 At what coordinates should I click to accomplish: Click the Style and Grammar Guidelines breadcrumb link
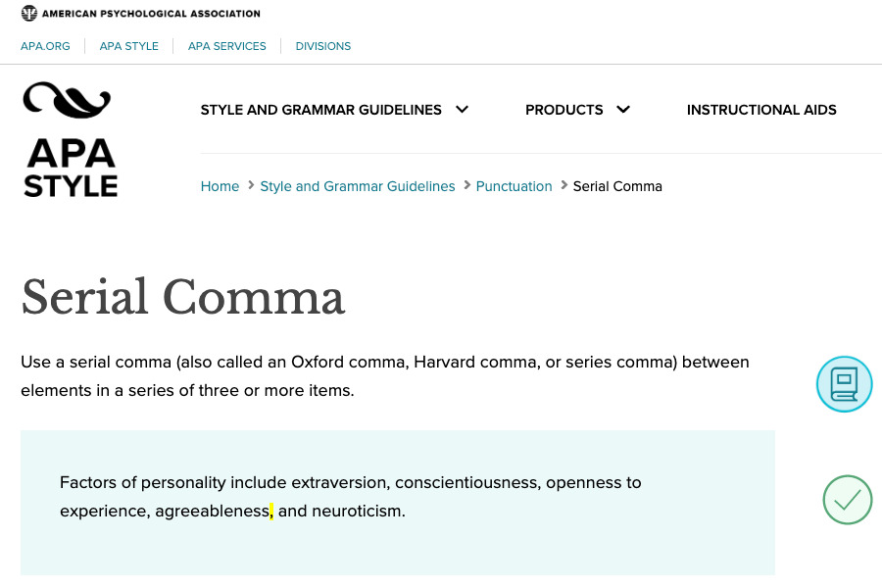point(357,186)
